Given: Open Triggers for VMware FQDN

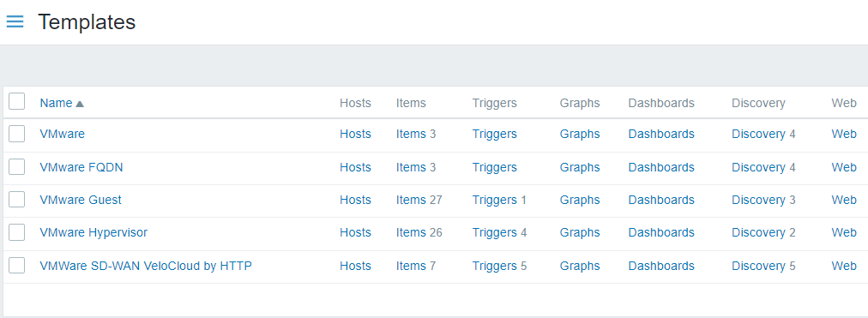Looking at the screenshot, I should 494,167.
